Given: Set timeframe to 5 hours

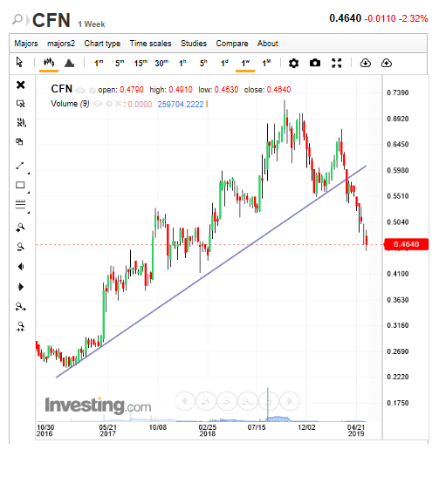Looking at the screenshot, I should point(203,63).
